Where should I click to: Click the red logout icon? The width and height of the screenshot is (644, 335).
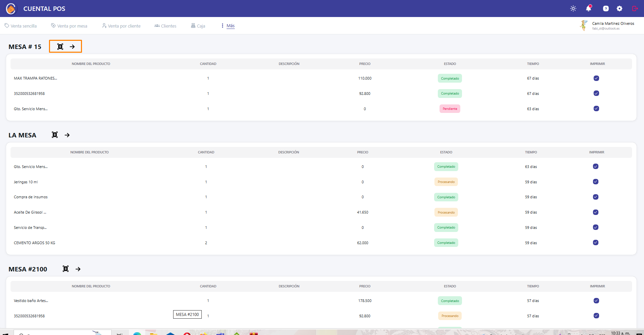point(635,9)
